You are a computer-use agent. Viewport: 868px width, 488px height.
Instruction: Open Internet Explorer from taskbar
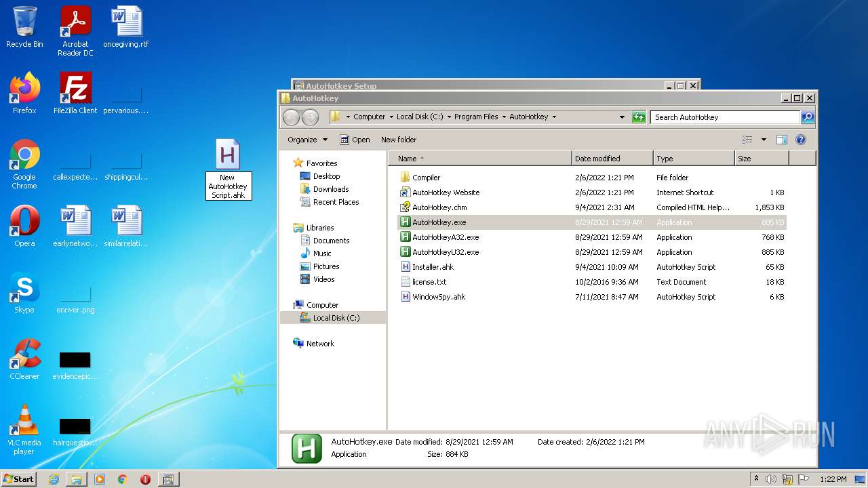(x=54, y=479)
